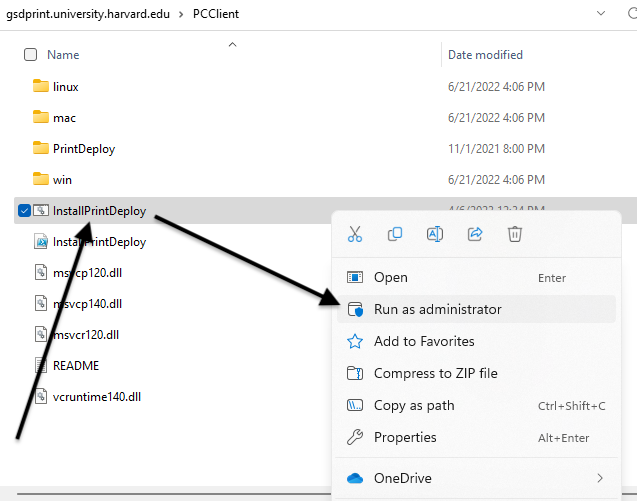Click the Rename icon in context menu
637x501 pixels.
point(435,234)
